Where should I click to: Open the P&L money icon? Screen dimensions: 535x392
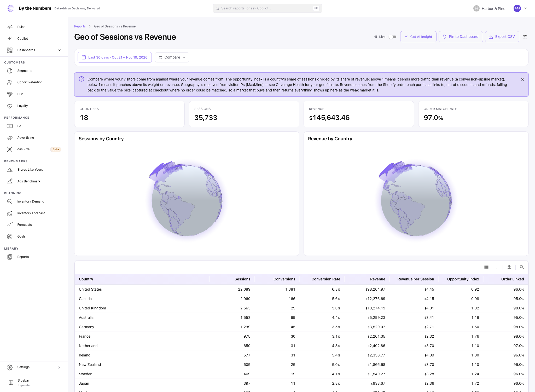pos(10,126)
